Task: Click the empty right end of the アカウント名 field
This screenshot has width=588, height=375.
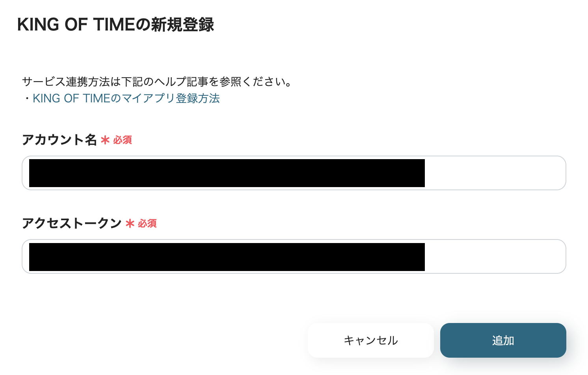Action: pos(495,173)
